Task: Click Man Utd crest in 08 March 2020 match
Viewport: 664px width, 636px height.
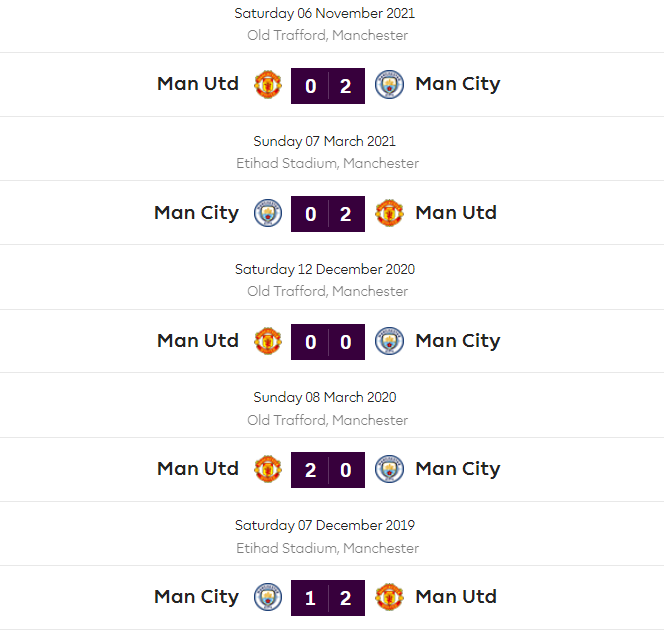Action: 268,469
